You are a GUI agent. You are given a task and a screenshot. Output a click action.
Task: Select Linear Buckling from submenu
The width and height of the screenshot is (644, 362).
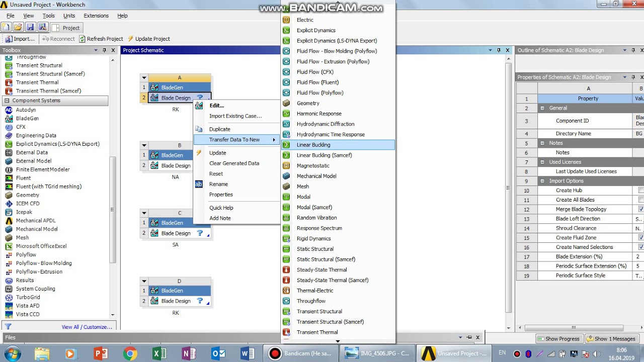338,145
